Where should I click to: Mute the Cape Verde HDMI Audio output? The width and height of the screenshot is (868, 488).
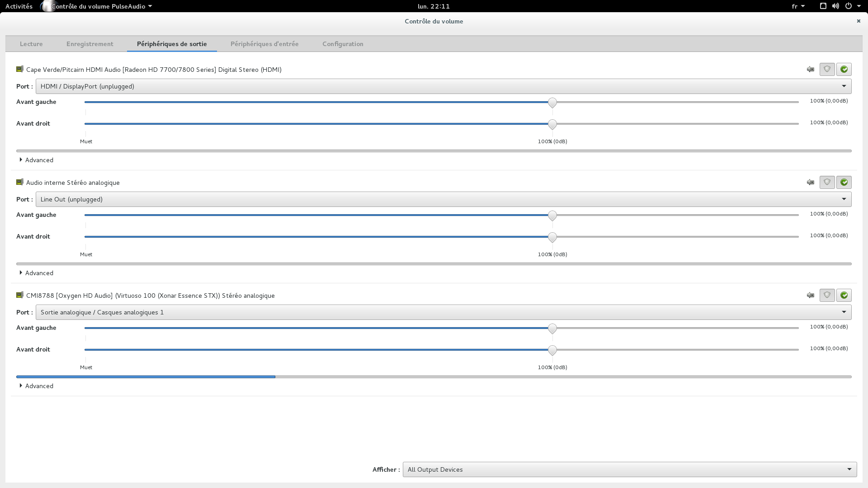(810, 69)
